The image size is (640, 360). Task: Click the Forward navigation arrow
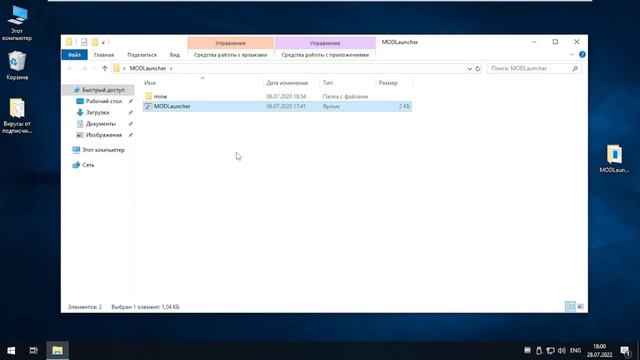[84, 69]
